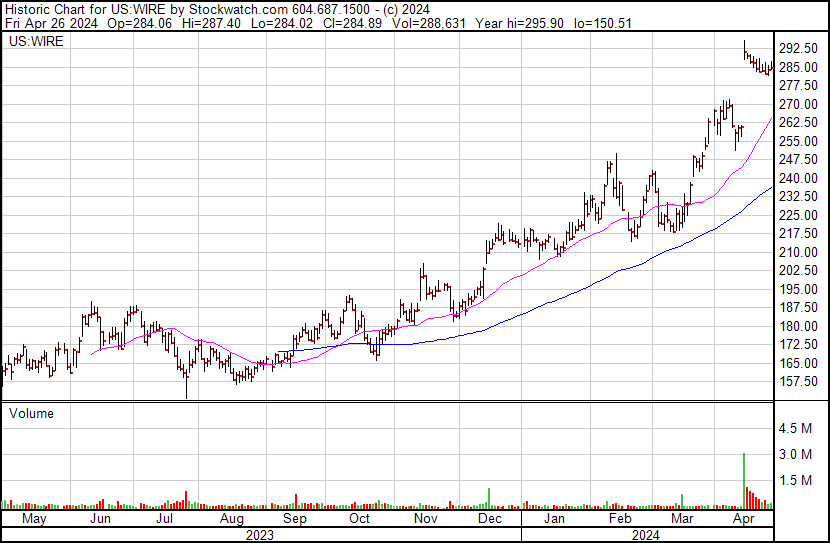This screenshot has width=830, height=543.
Task: Click the 202.50 price axis label
Action: click(x=798, y=270)
